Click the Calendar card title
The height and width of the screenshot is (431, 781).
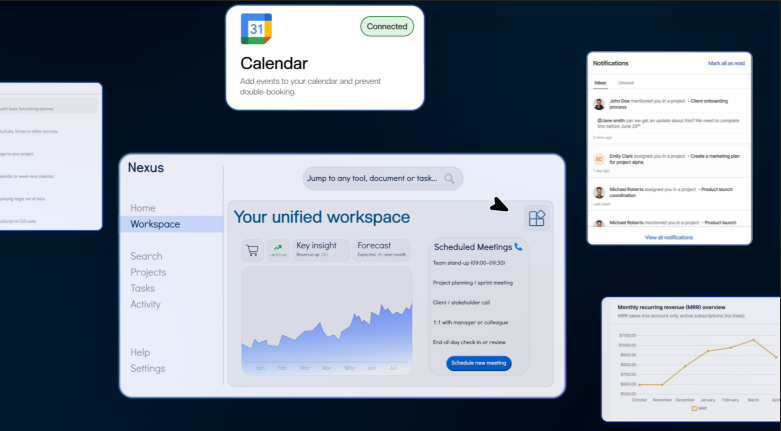coord(274,63)
